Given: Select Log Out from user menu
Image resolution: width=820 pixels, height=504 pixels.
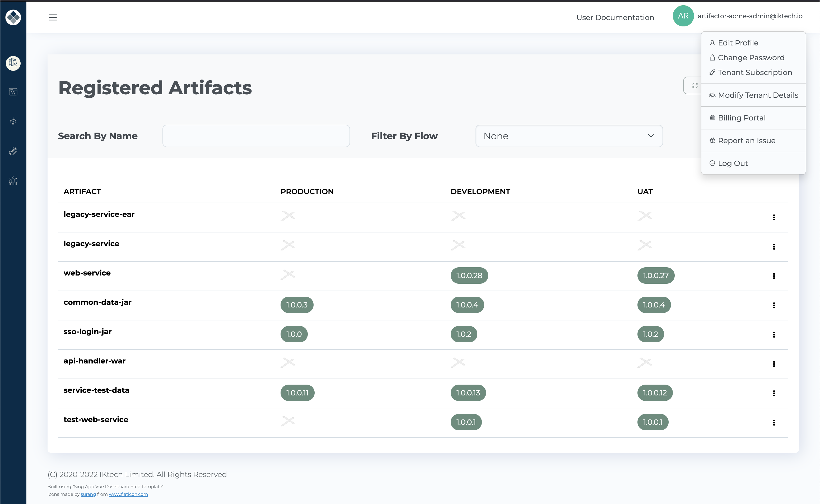Looking at the screenshot, I should pyautogui.click(x=733, y=163).
